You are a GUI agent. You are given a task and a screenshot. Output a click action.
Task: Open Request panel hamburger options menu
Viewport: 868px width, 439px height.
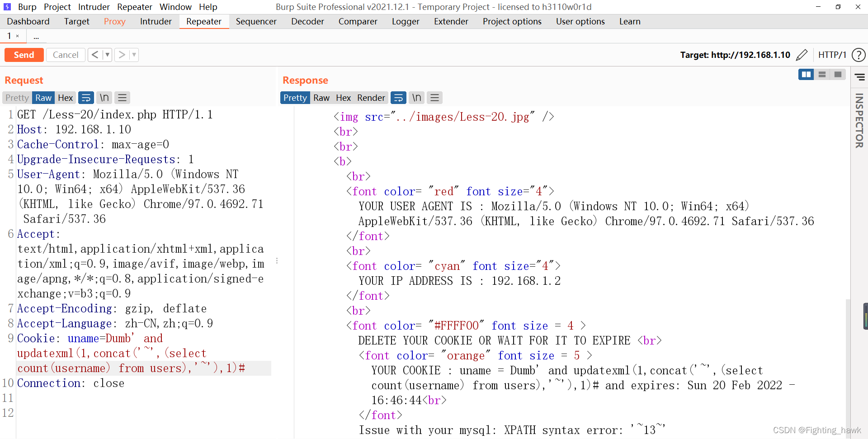coord(122,98)
